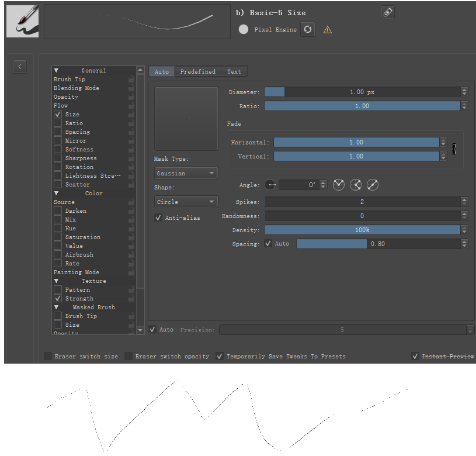Adjust the angle value spinner arrows
The image size is (476, 456).
click(x=324, y=185)
